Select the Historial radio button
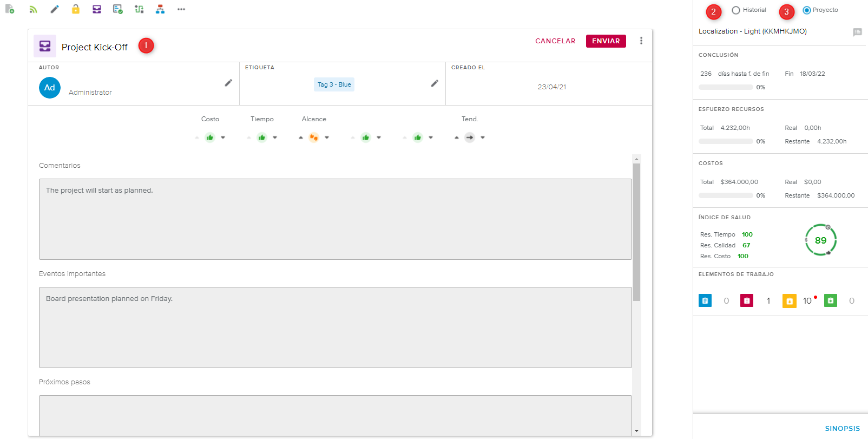The image size is (868, 439). coord(736,10)
